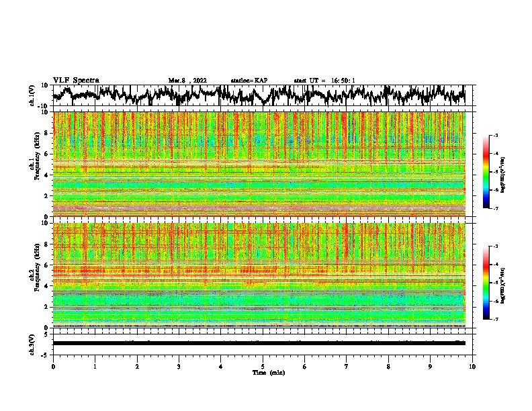Select the date text "Mar.8, 2022"

(187, 81)
